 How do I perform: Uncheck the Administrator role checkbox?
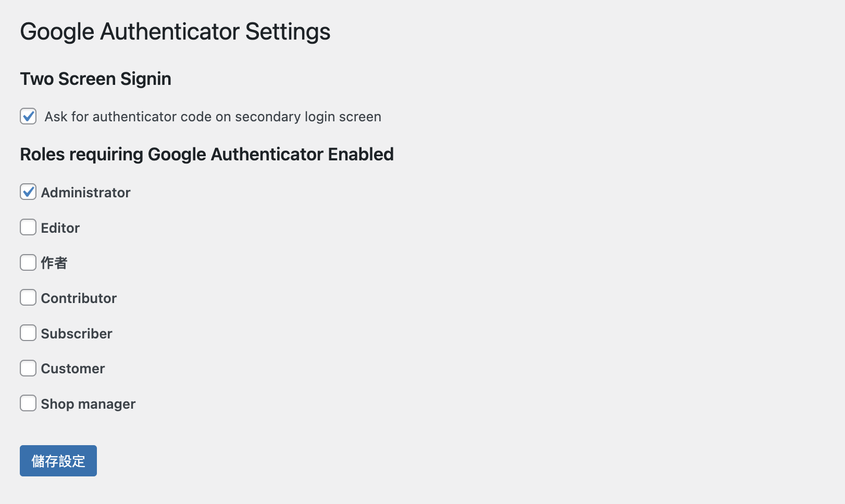28,192
